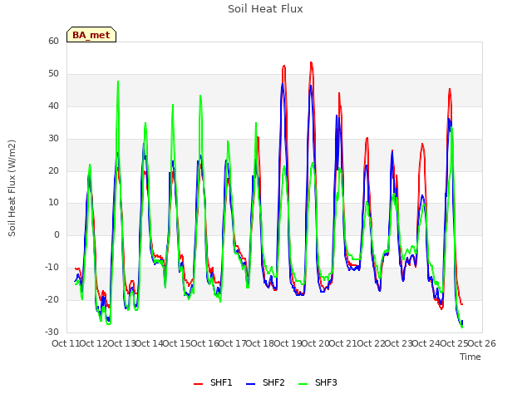Click the 'Soil Heat Flux (W/m2)' y-axis title
This screenshot has width=532, height=399.
pyautogui.click(x=12, y=188)
